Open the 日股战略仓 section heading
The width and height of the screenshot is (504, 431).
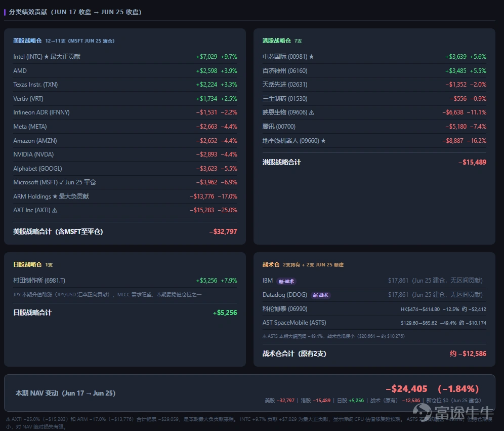coord(27,264)
